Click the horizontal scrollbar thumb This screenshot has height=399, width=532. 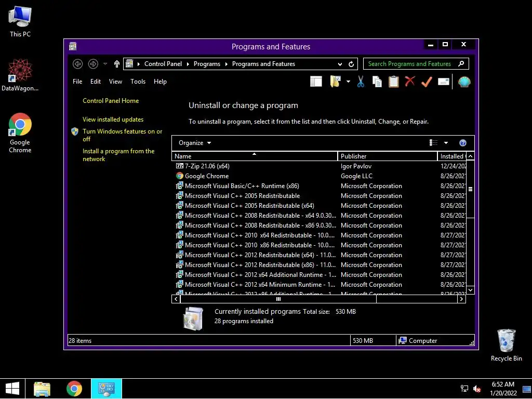[278, 299]
